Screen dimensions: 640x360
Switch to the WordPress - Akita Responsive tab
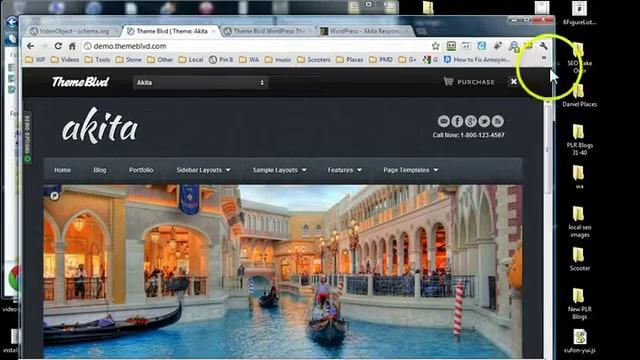(365, 31)
